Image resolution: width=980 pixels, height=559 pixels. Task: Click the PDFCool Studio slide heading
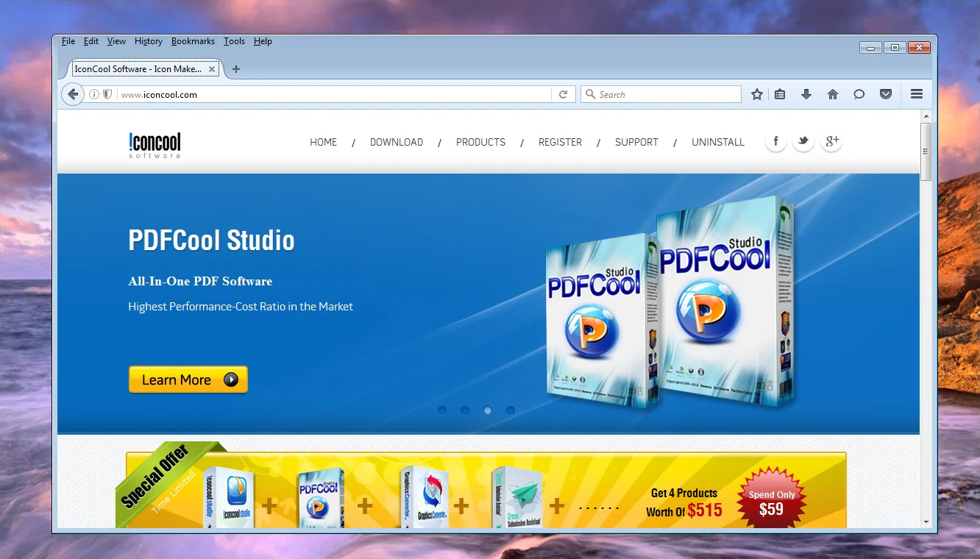pos(211,241)
